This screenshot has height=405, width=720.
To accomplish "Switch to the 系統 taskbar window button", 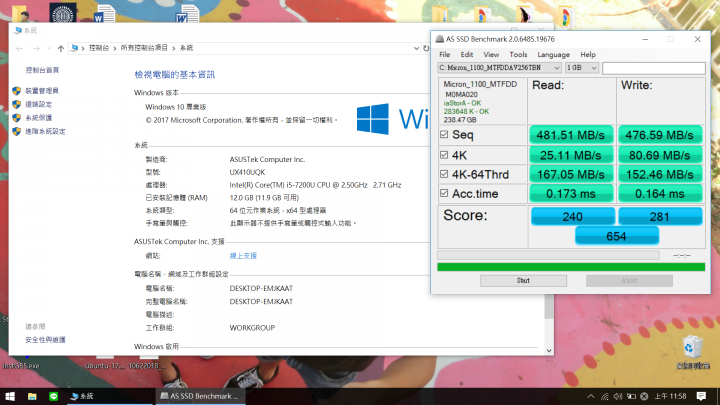I will click(x=109, y=396).
